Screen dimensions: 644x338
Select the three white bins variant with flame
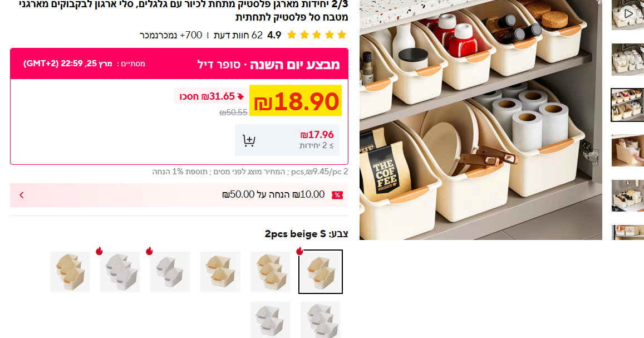120,272
